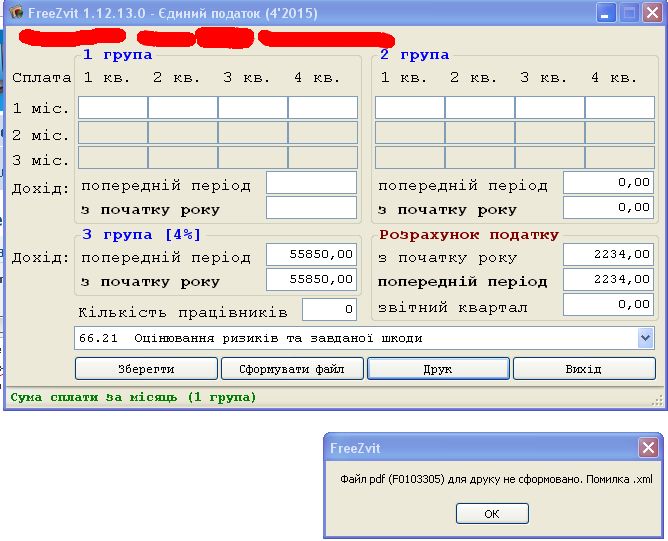Click the звітний квартал tax field
This screenshot has height=541, width=668.
point(608,305)
